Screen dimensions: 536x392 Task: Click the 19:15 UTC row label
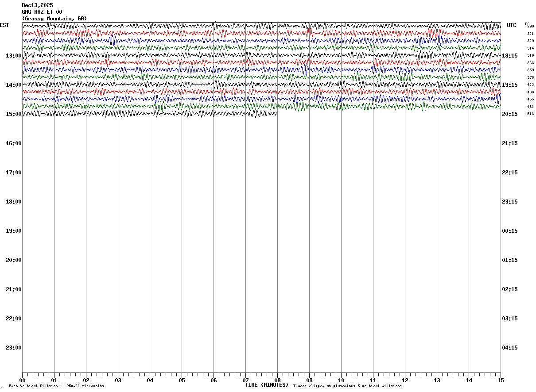click(509, 85)
